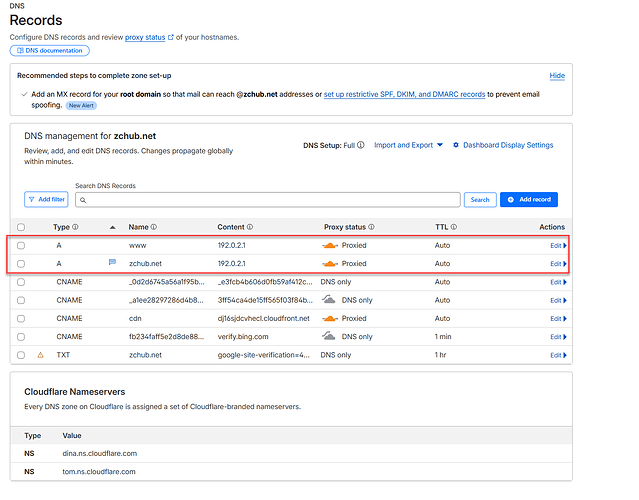This screenshot has width=639, height=500.
Task: Toggle the select-all records checkbox
Action: click(x=21, y=227)
